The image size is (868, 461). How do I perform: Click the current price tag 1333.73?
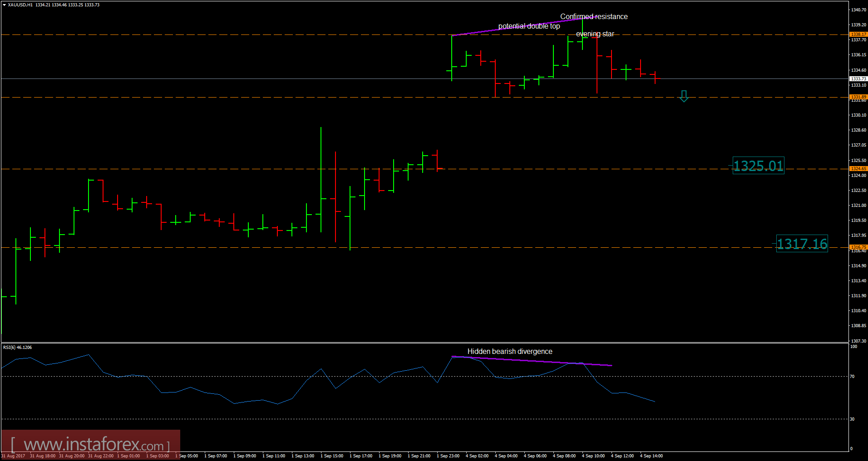click(x=858, y=79)
